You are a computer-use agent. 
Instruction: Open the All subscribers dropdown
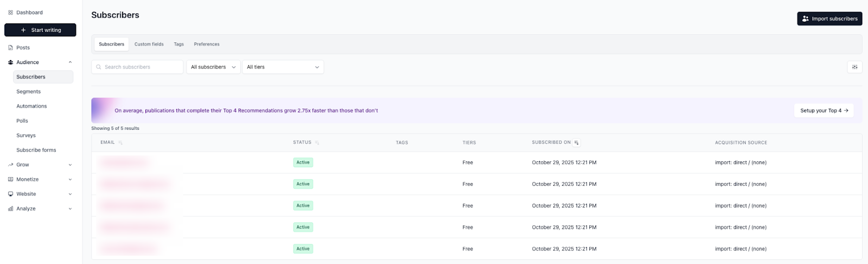click(213, 67)
